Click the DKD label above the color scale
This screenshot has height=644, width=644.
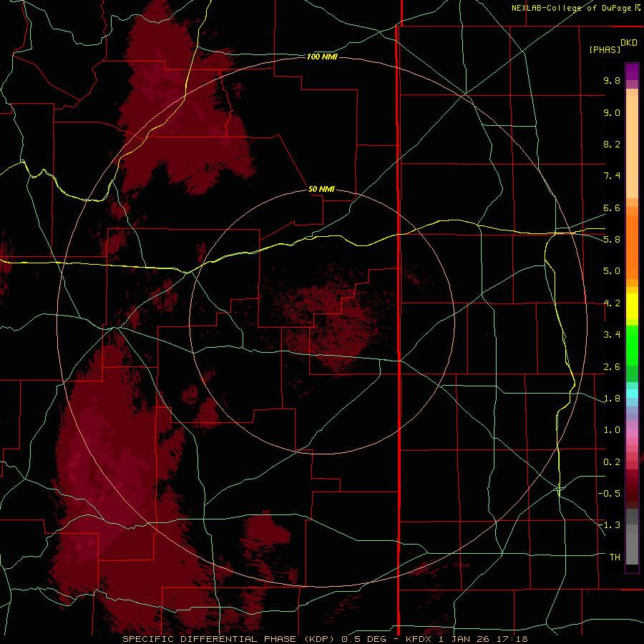[629, 43]
